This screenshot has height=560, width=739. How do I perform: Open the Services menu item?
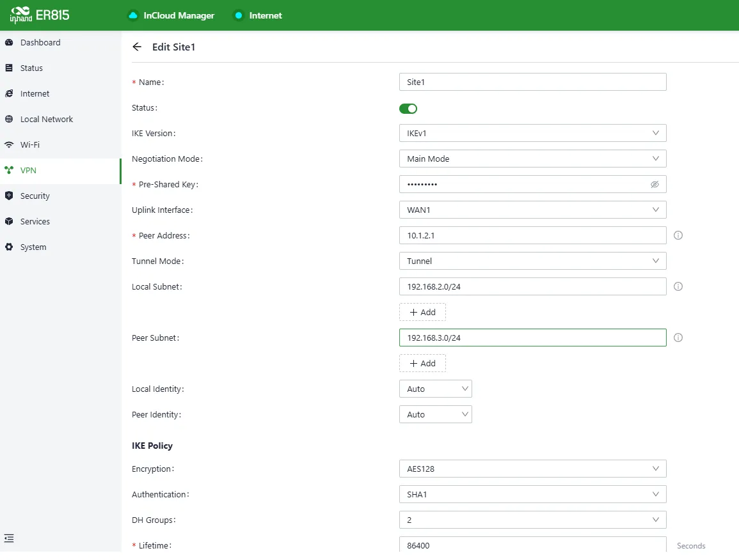(60, 221)
